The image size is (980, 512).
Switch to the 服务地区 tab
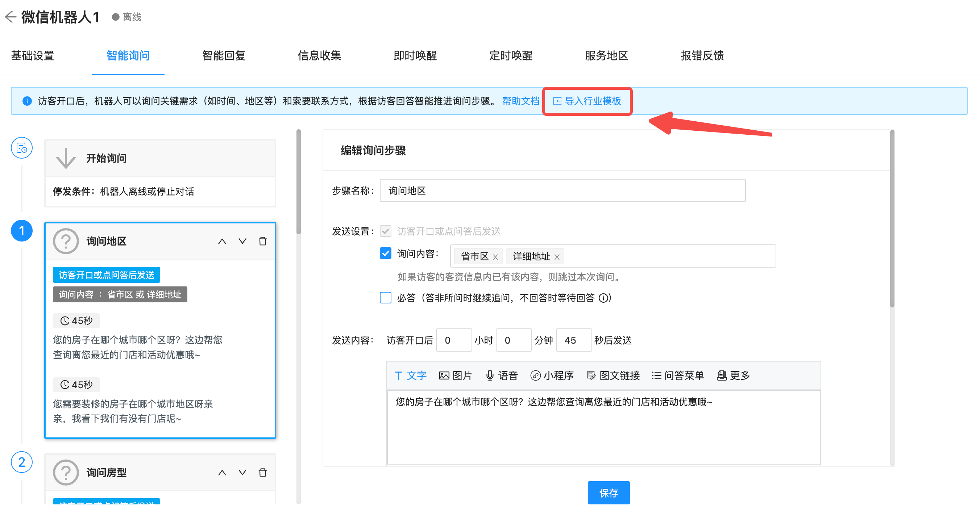pyautogui.click(x=606, y=55)
